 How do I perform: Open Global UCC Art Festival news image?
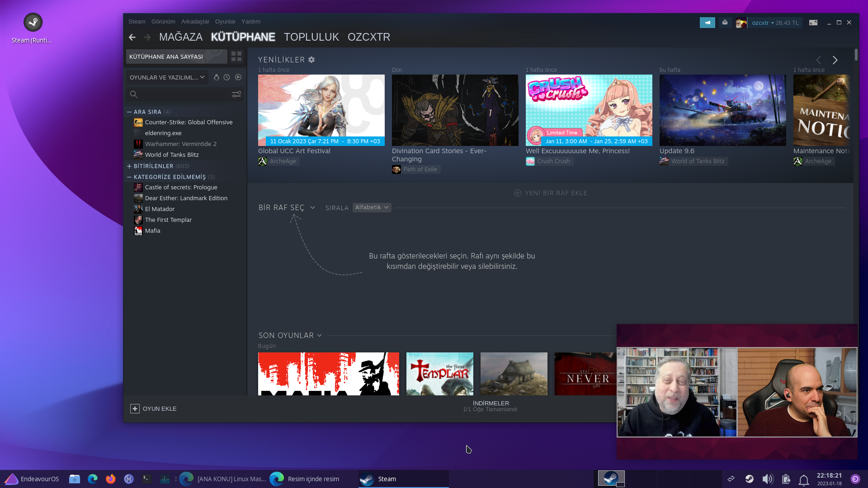[x=321, y=110]
